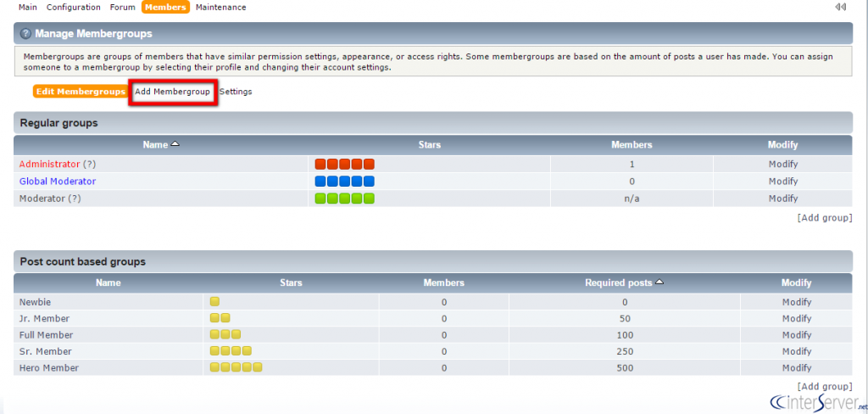Screen dimensions: 868x414
Task: Modify the Newbie group
Action: click(797, 302)
